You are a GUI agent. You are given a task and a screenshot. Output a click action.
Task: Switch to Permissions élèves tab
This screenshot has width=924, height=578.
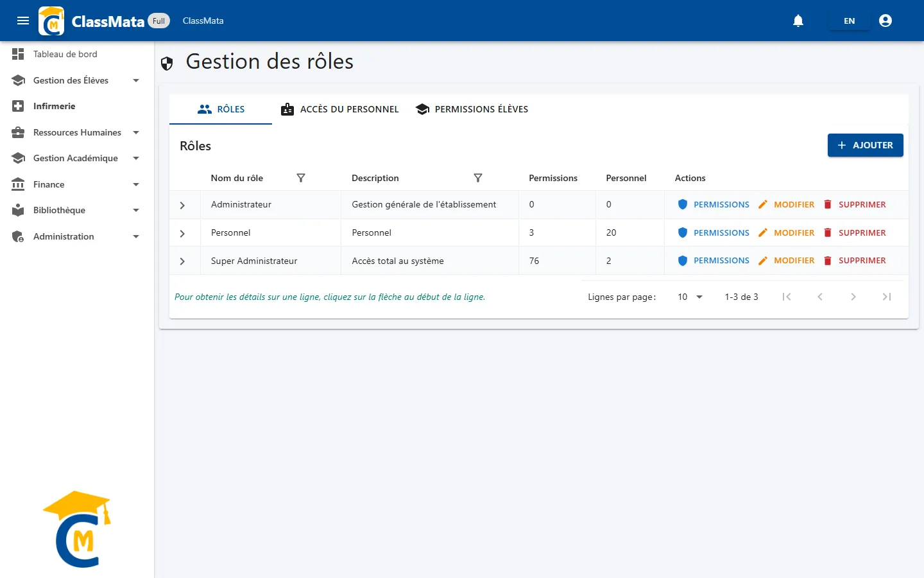click(x=472, y=109)
